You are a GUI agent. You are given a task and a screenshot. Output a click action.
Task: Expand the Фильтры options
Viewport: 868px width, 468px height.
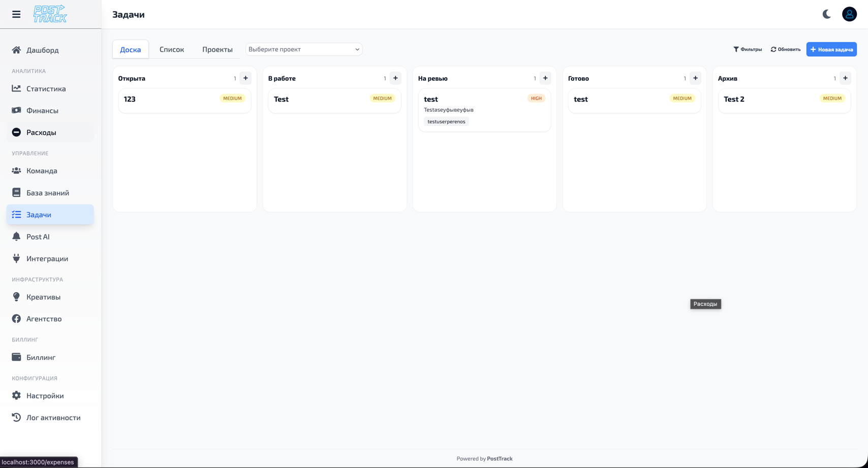[x=748, y=49]
